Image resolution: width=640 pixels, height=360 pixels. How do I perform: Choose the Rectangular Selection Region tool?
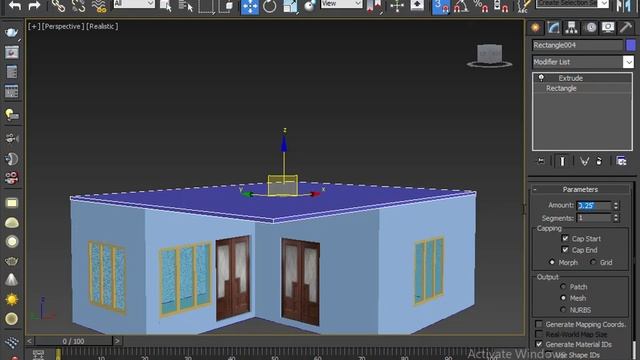coord(206,6)
